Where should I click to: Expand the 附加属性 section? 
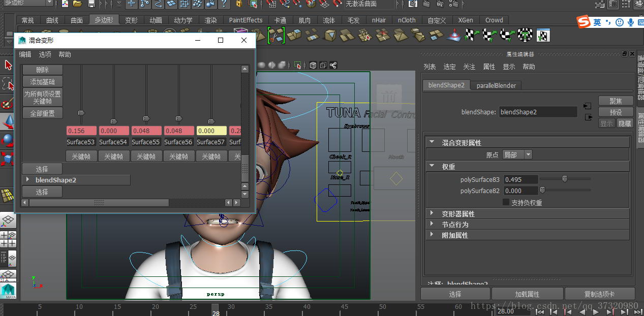point(432,235)
